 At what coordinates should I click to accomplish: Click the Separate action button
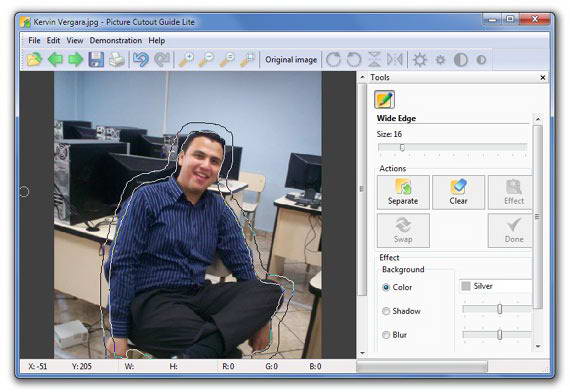coord(403,192)
